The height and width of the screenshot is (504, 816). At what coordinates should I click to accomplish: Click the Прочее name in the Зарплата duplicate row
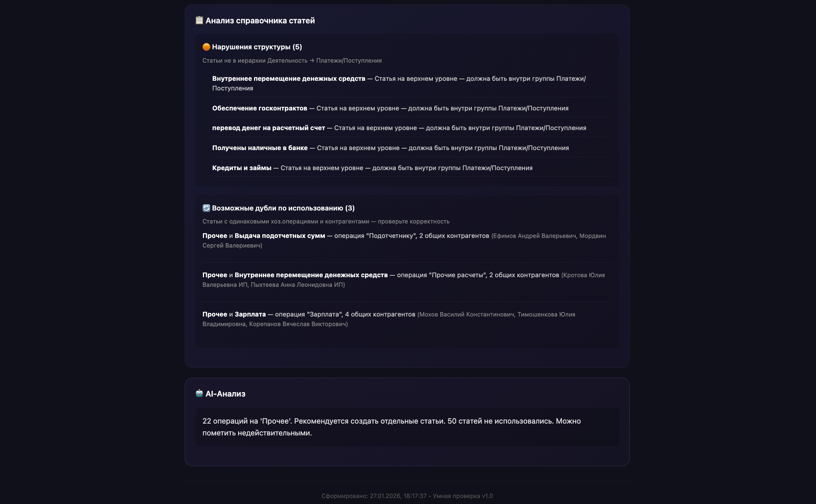(x=214, y=314)
